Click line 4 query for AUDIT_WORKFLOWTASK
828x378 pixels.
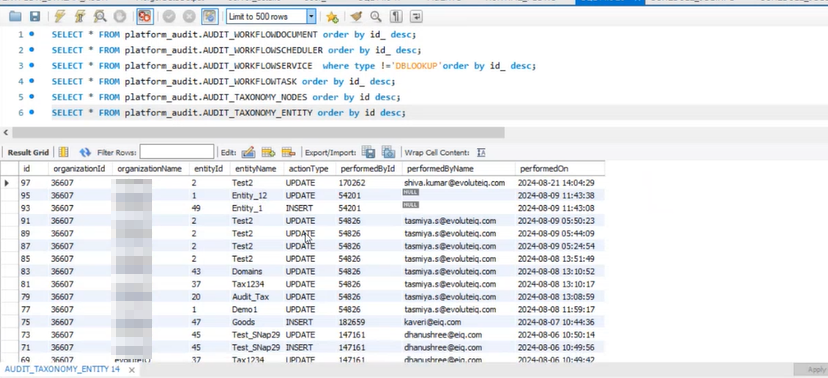point(223,82)
